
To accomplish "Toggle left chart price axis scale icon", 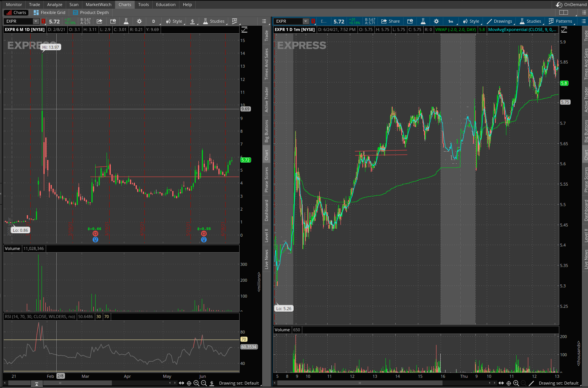I will click(244, 29).
